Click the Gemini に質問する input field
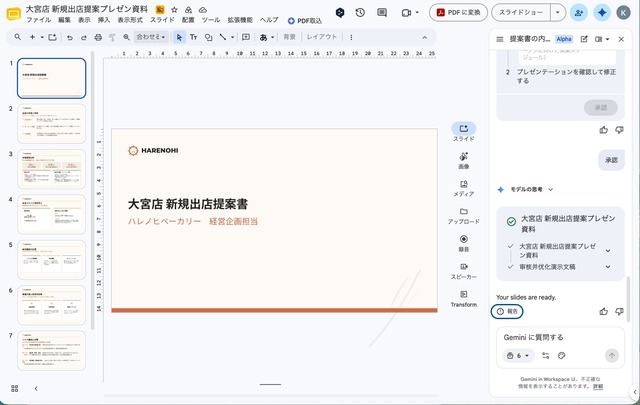The image size is (640, 405). click(560, 337)
